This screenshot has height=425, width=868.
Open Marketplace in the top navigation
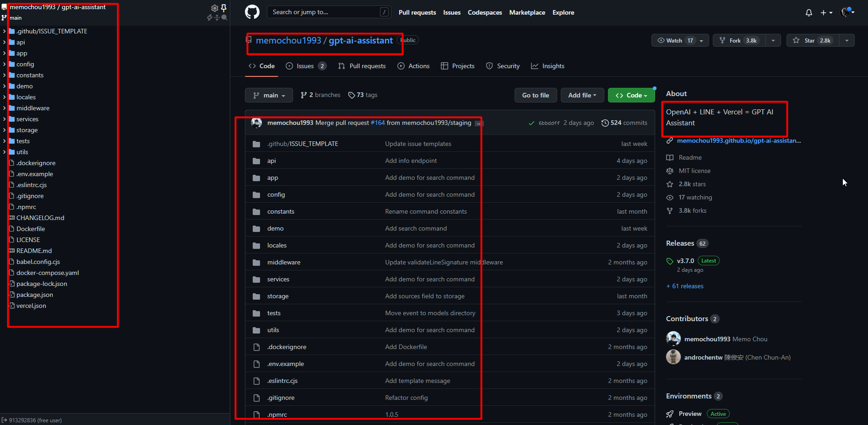[x=527, y=12]
